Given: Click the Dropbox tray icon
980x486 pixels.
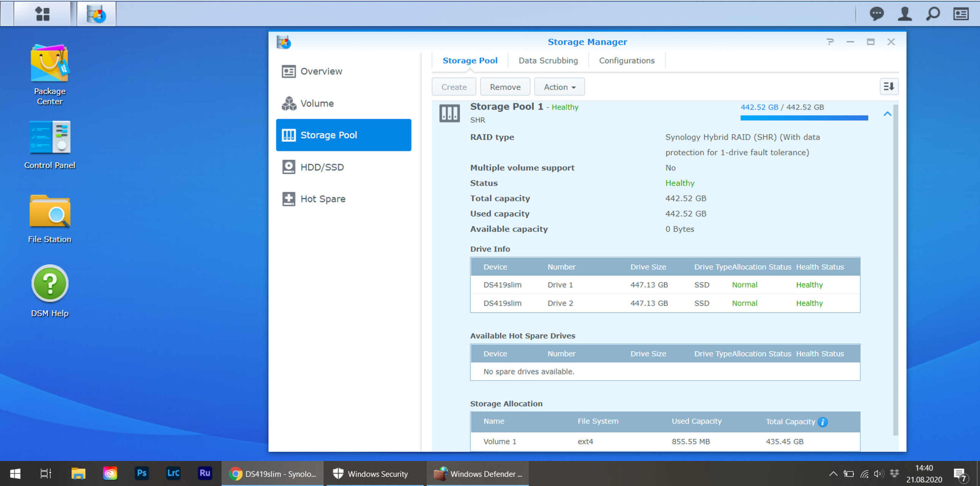Looking at the screenshot, I should click(894, 474).
